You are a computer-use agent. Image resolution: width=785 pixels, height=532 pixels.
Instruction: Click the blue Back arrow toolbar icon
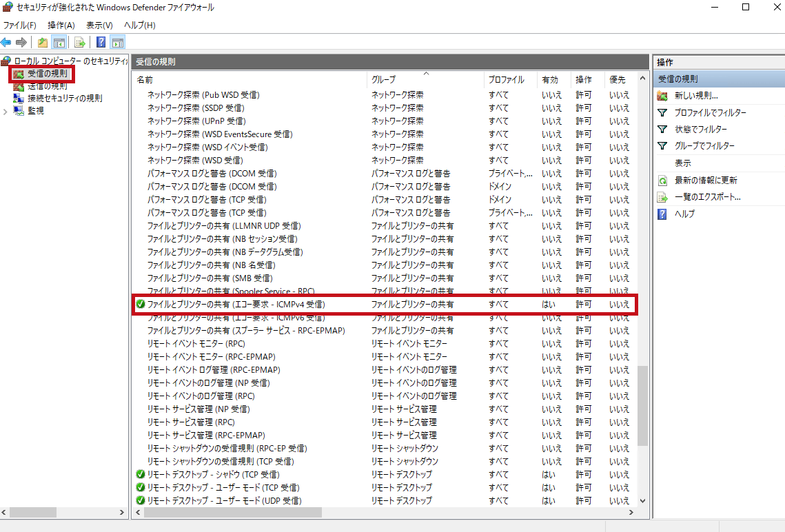coord(6,42)
